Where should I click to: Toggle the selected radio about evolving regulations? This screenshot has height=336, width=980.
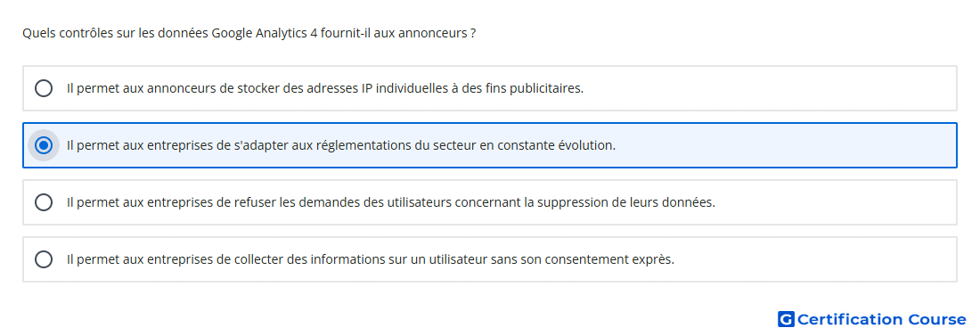click(x=44, y=145)
